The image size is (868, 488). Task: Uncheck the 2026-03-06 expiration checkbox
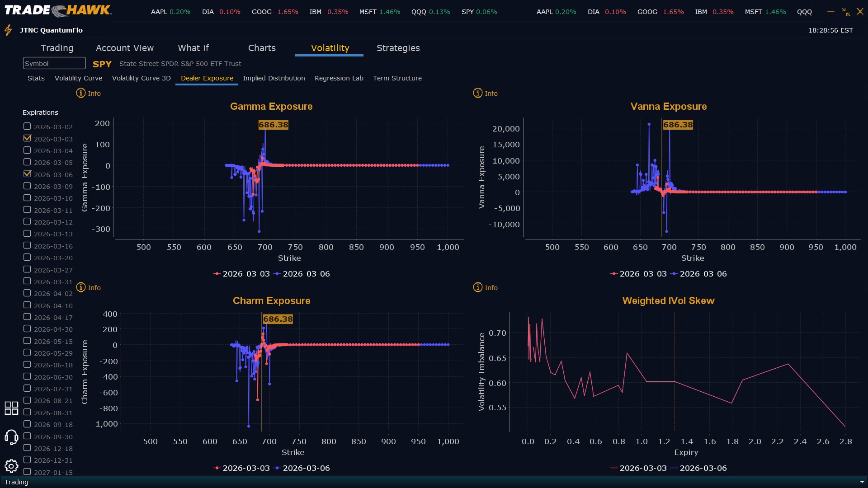27,174
